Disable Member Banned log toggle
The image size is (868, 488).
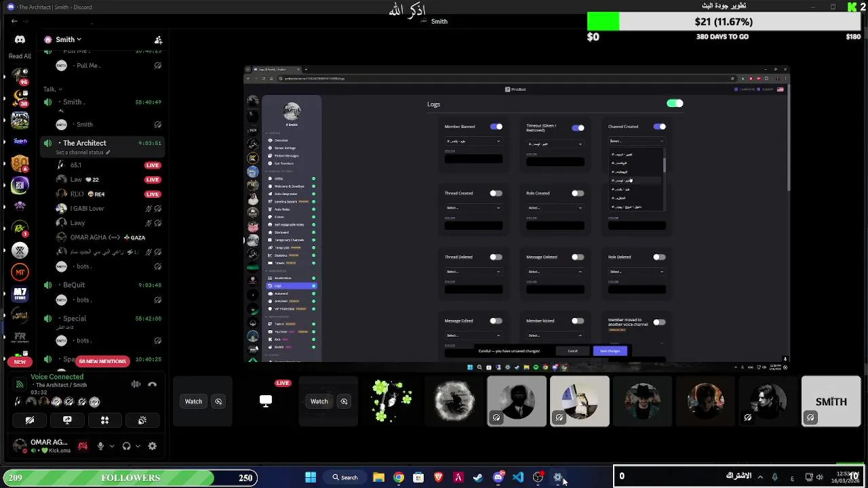pyautogui.click(x=496, y=127)
